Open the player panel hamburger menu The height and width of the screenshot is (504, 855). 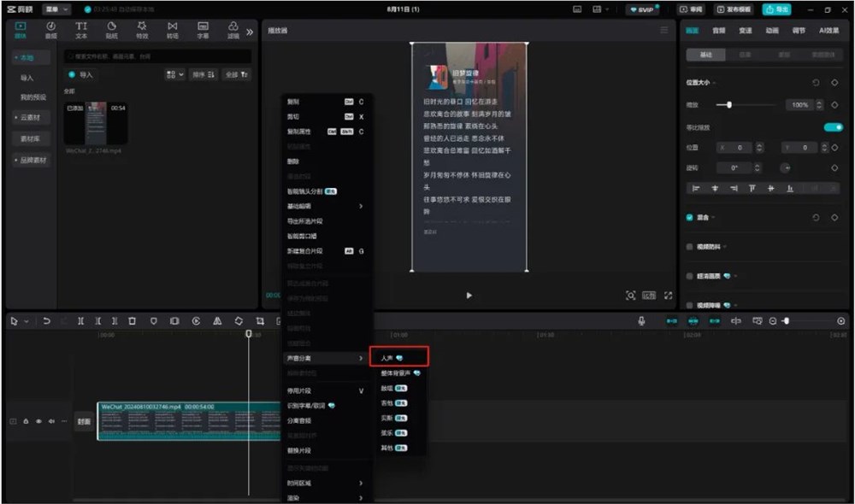[663, 30]
